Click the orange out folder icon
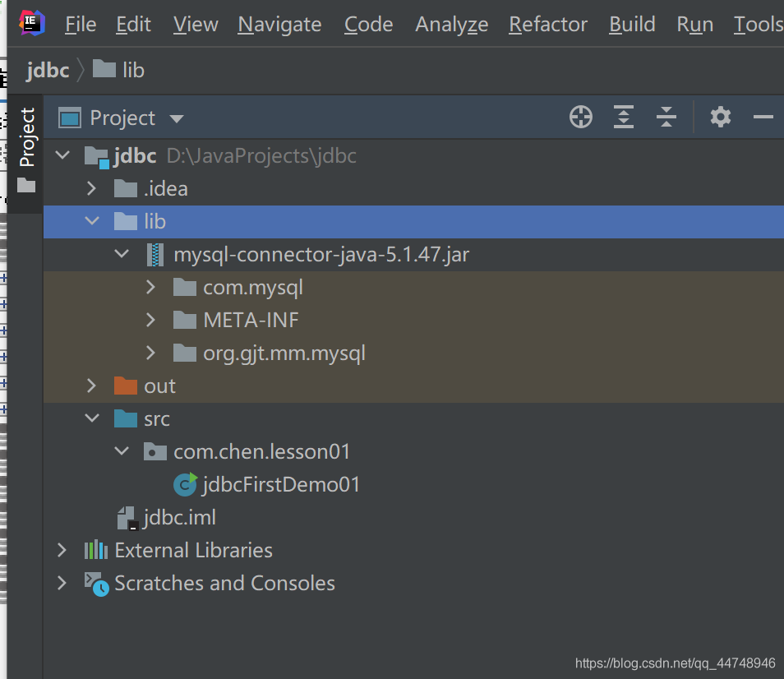Image resolution: width=784 pixels, height=679 pixels. click(x=126, y=386)
